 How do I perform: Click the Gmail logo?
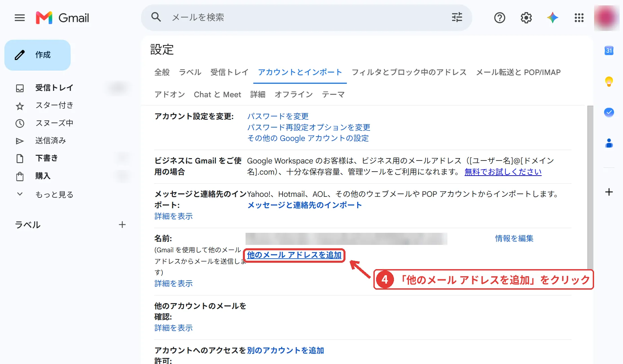click(62, 17)
